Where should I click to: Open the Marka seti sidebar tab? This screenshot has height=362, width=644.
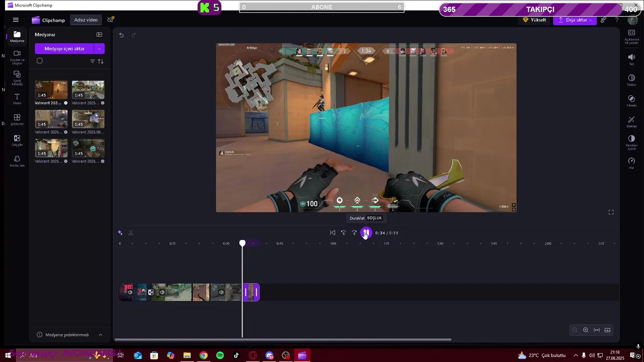(x=17, y=161)
